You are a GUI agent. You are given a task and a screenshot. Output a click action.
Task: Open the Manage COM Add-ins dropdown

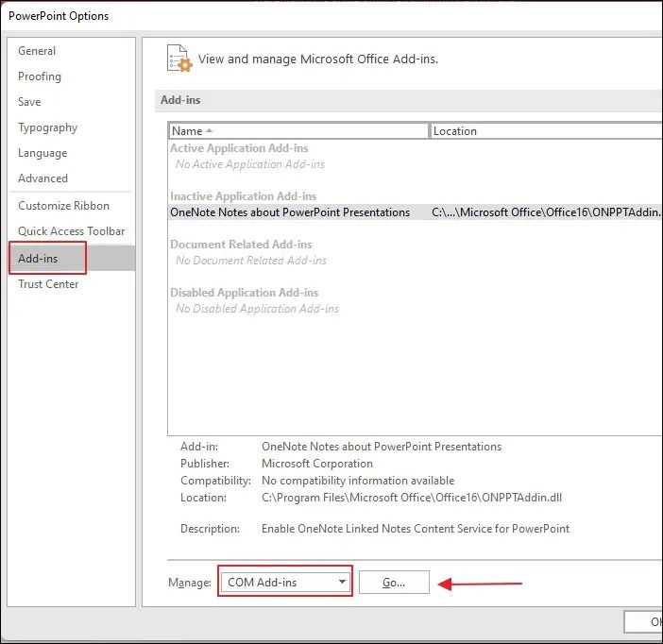point(285,583)
